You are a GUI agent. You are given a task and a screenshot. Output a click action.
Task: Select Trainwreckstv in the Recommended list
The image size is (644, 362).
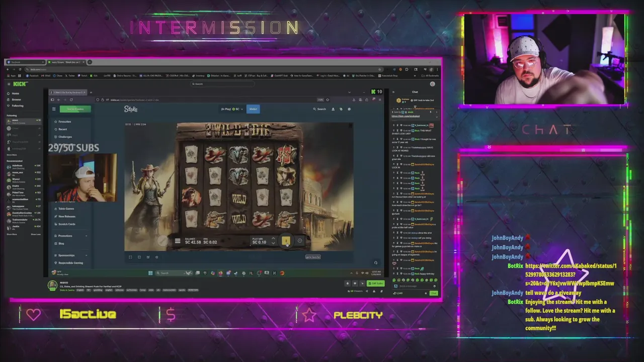(24, 220)
